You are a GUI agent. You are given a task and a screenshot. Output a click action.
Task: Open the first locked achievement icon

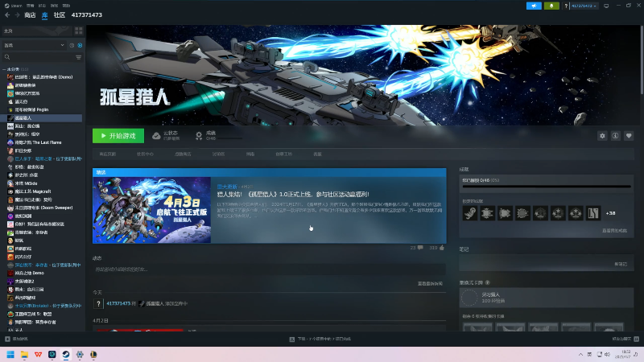click(470, 213)
